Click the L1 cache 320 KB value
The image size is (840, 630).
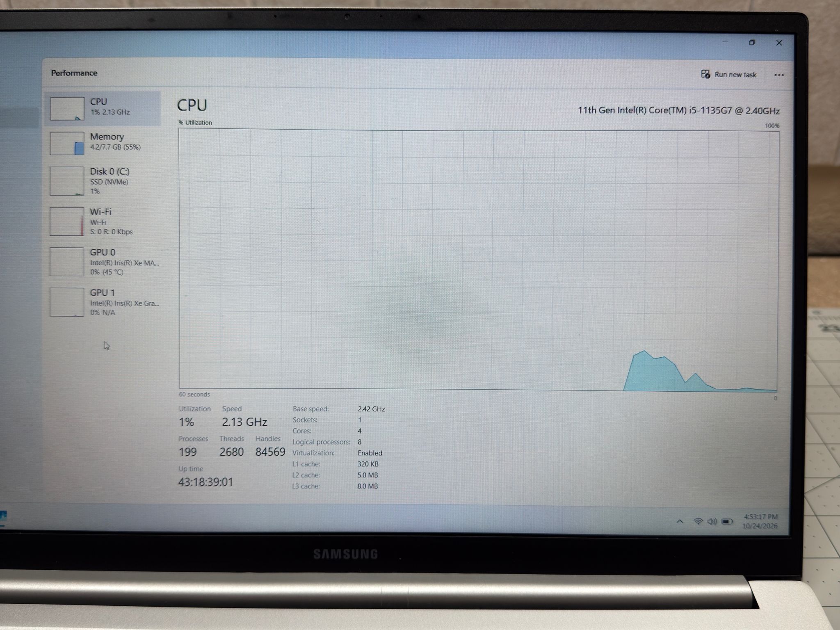pos(368,464)
